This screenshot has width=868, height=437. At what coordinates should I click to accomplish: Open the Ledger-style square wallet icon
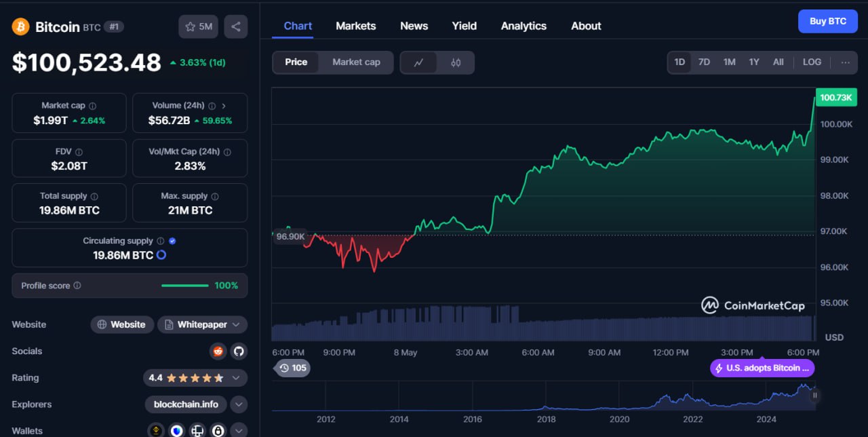click(x=197, y=431)
